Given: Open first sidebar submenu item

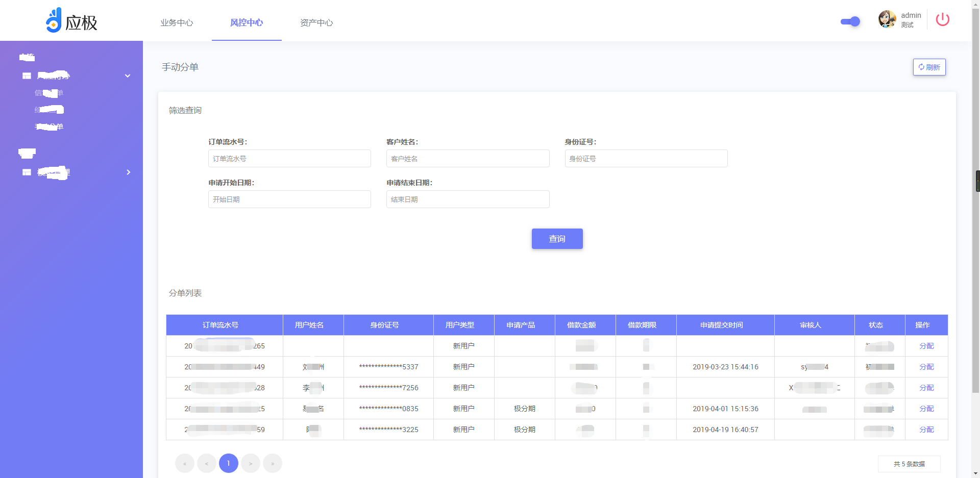Looking at the screenshot, I should coord(49,93).
